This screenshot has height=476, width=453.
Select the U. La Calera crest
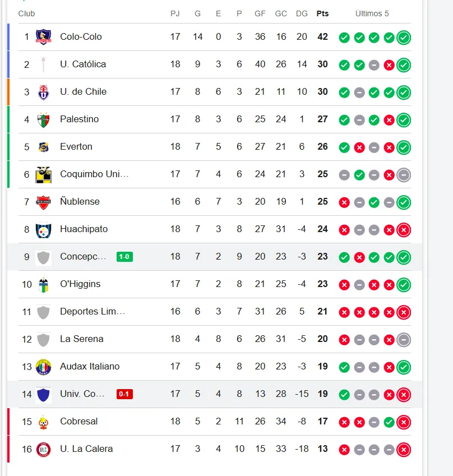(43, 450)
